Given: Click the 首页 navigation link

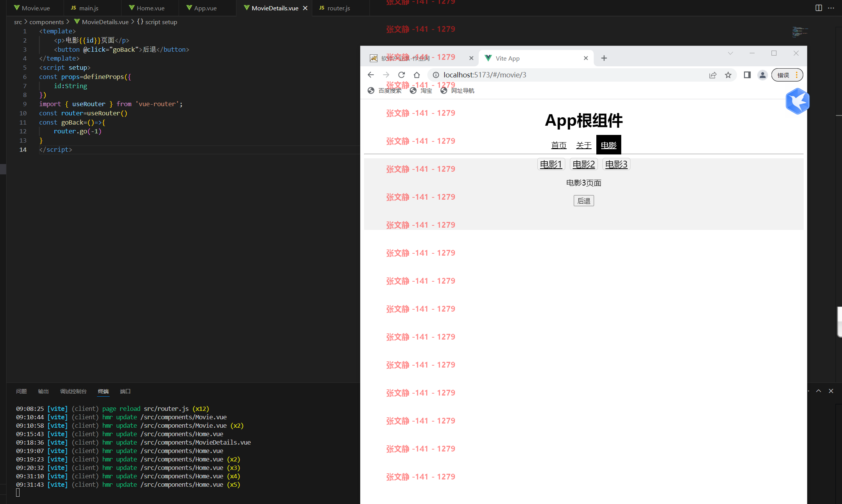Looking at the screenshot, I should [559, 145].
